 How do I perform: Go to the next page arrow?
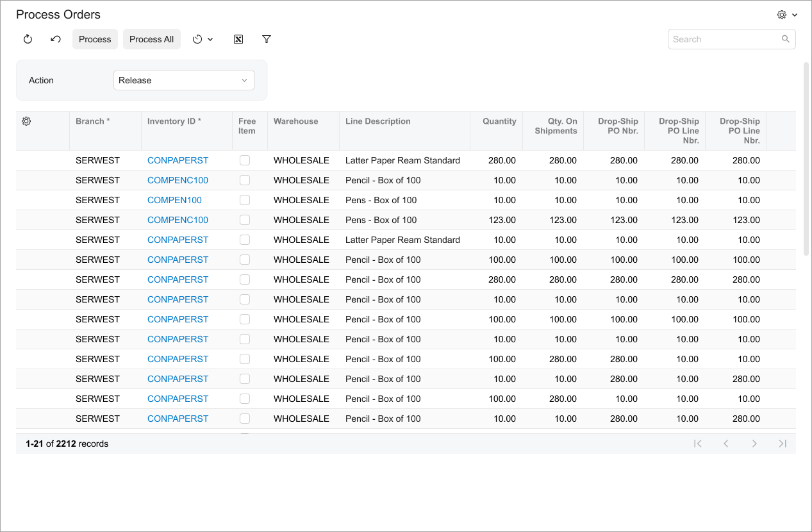pyautogui.click(x=754, y=444)
